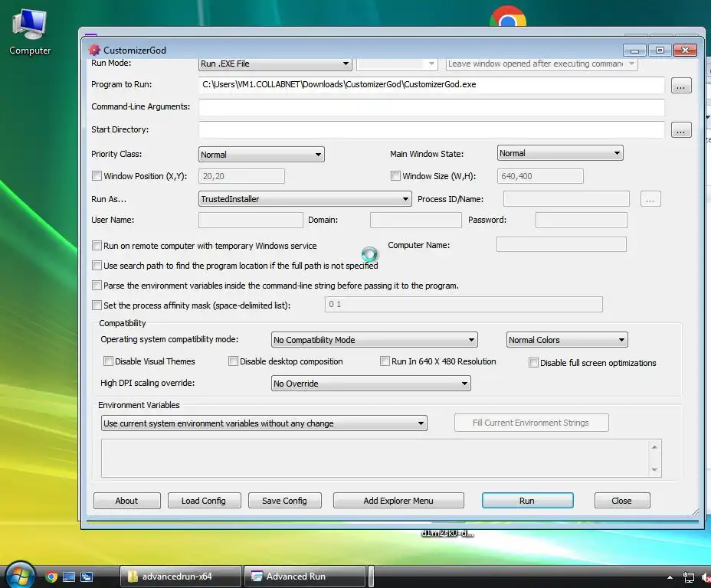Click the Run button
The image size is (711, 588).
point(527,501)
